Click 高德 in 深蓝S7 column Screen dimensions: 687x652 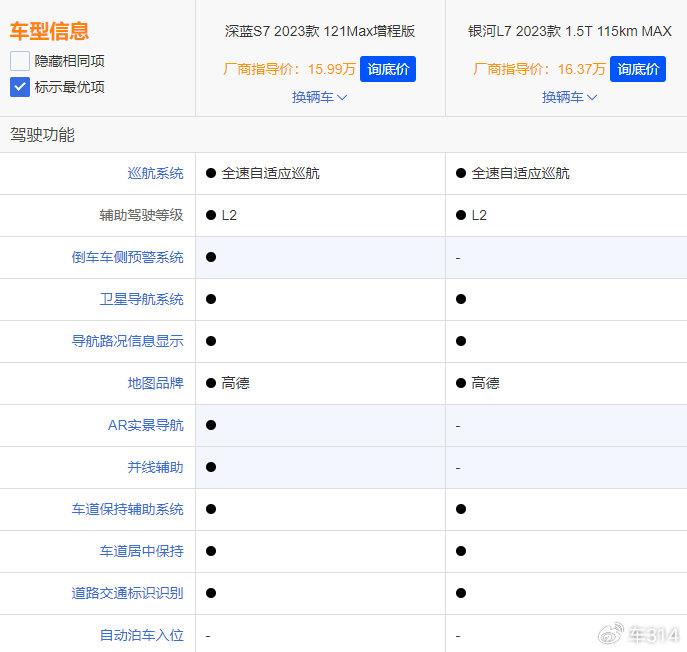(x=235, y=383)
